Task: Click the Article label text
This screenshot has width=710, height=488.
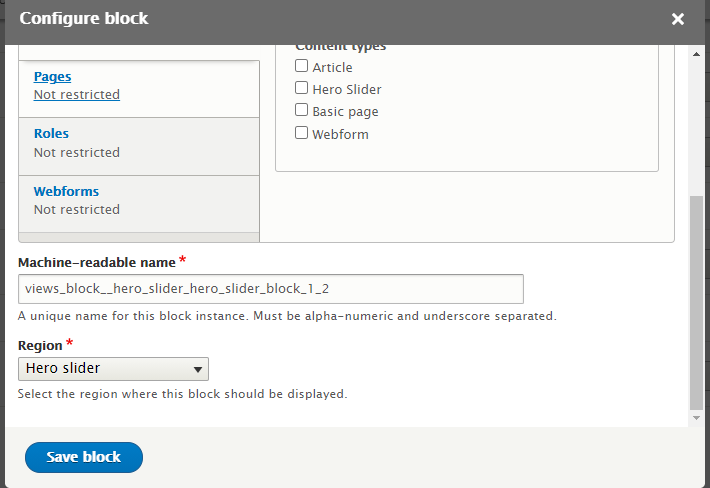Action: 332,67
